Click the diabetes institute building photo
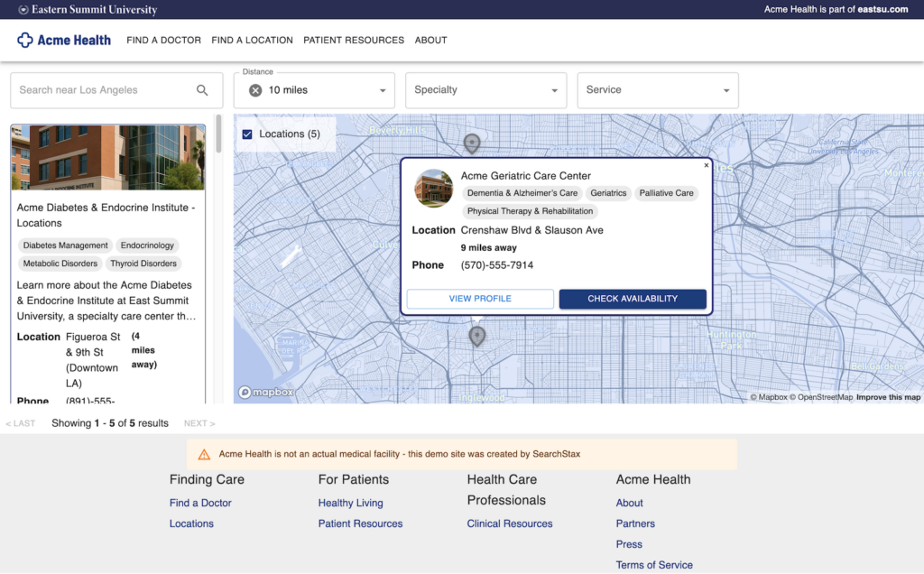924x574 pixels. 107,157
